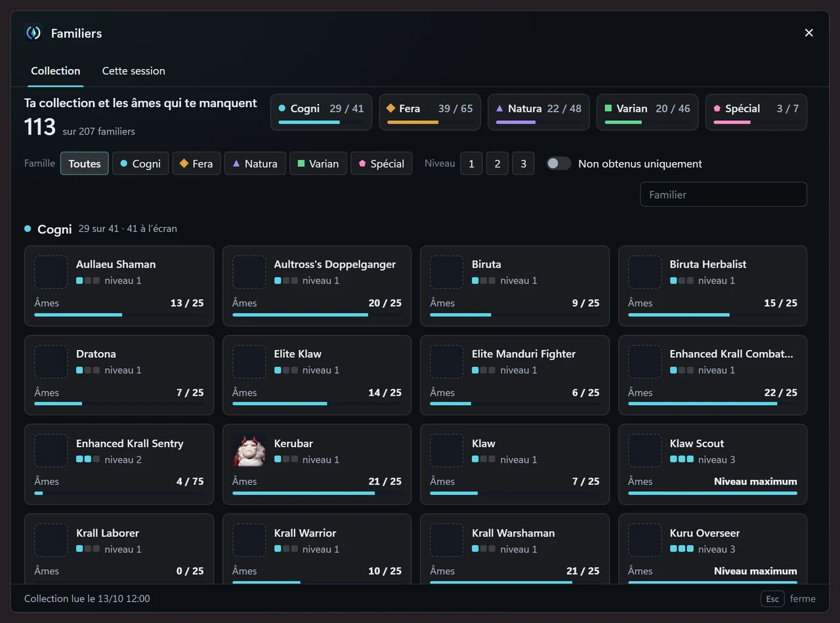Click the souls progress bar of Enhanced Krall Combat

tap(713, 404)
